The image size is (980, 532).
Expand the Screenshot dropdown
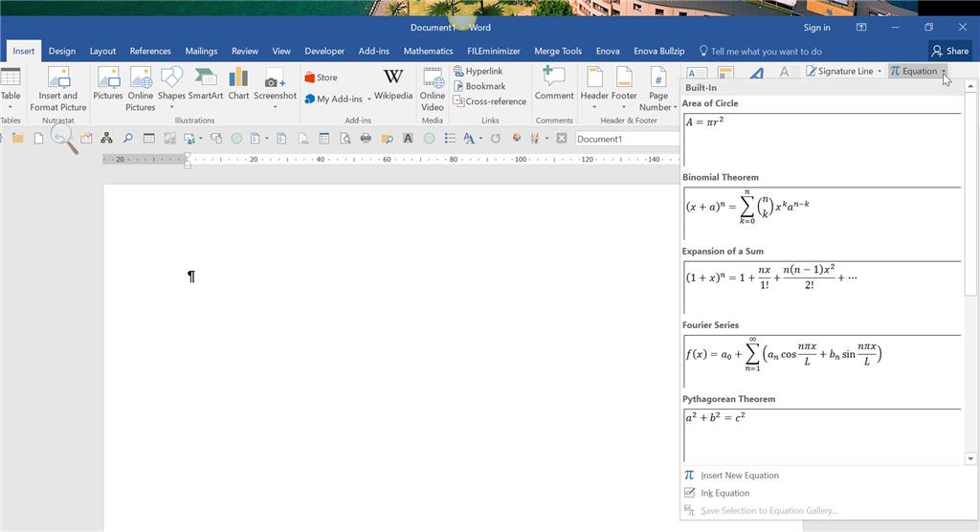pyautogui.click(x=275, y=107)
